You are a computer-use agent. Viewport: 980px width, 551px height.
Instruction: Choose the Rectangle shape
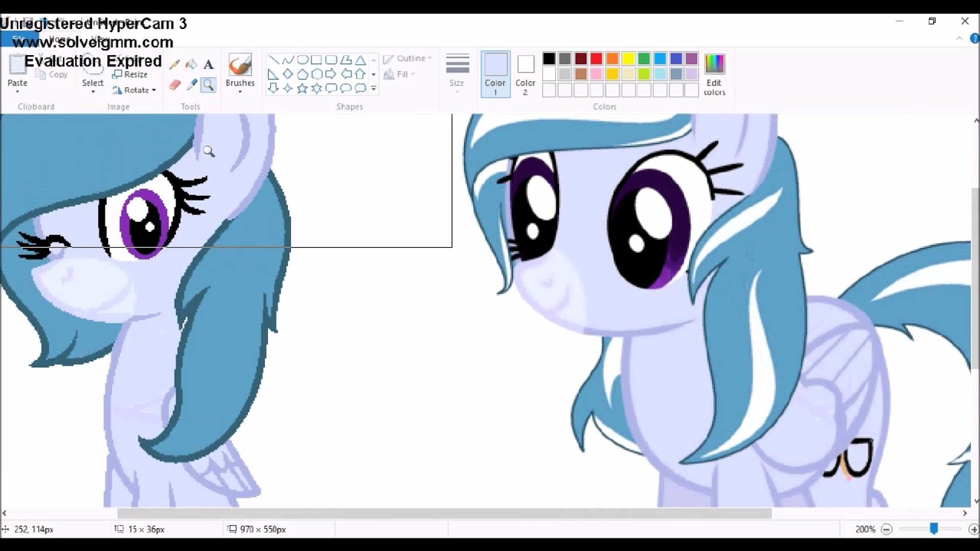click(317, 60)
